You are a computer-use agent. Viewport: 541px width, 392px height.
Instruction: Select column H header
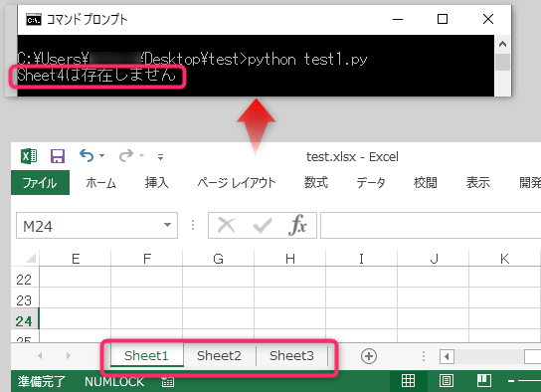coord(290,259)
